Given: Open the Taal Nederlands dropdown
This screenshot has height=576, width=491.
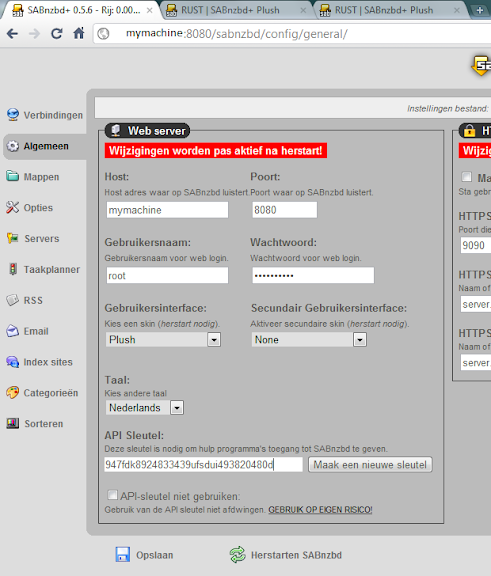Looking at the screenshot, I should click(145, 407).
